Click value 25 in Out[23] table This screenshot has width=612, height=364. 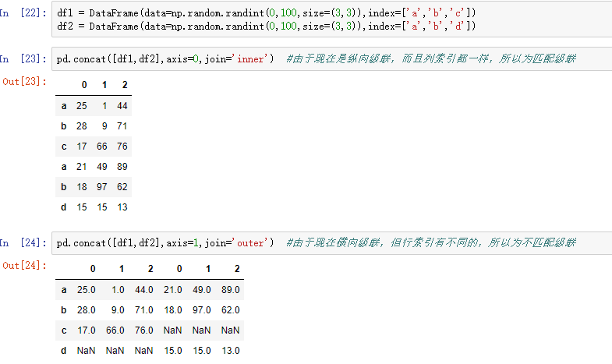82,106
